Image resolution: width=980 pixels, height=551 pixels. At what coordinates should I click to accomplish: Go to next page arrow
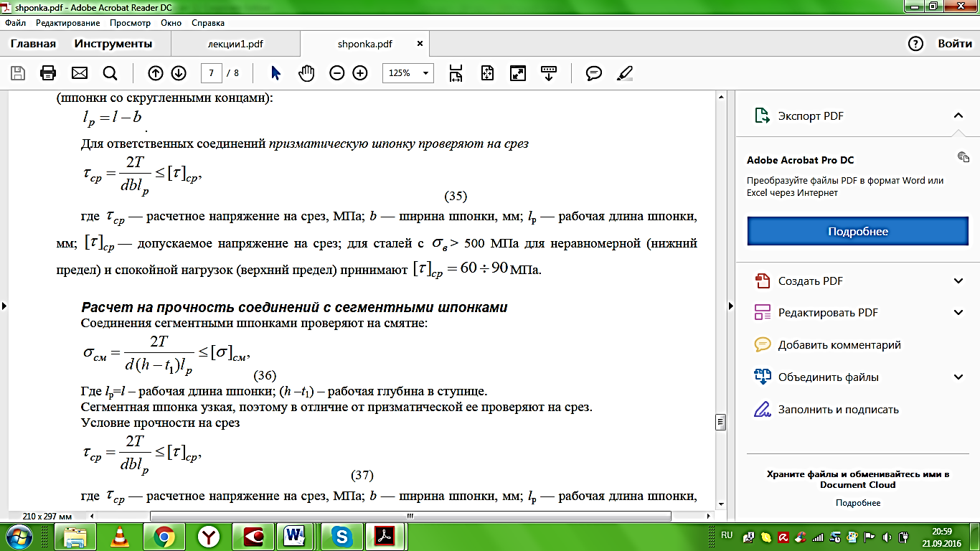[x=179, y=73]
